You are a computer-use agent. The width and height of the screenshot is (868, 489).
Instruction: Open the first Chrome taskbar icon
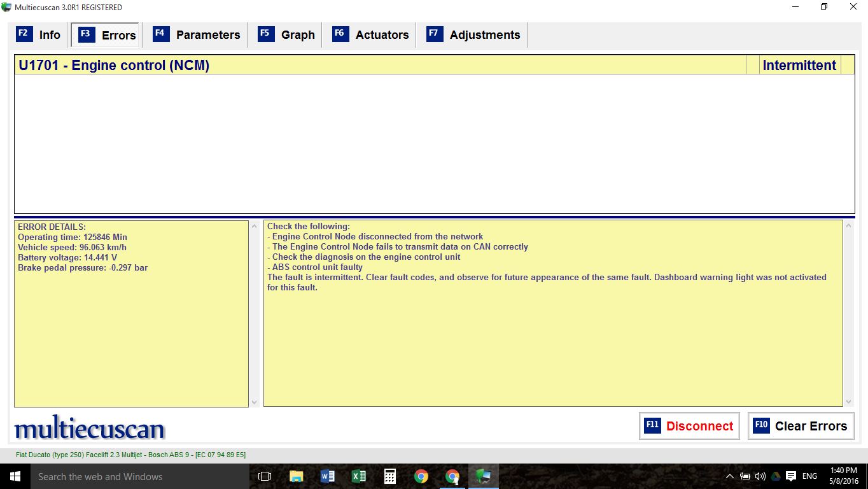coord(421,476)
